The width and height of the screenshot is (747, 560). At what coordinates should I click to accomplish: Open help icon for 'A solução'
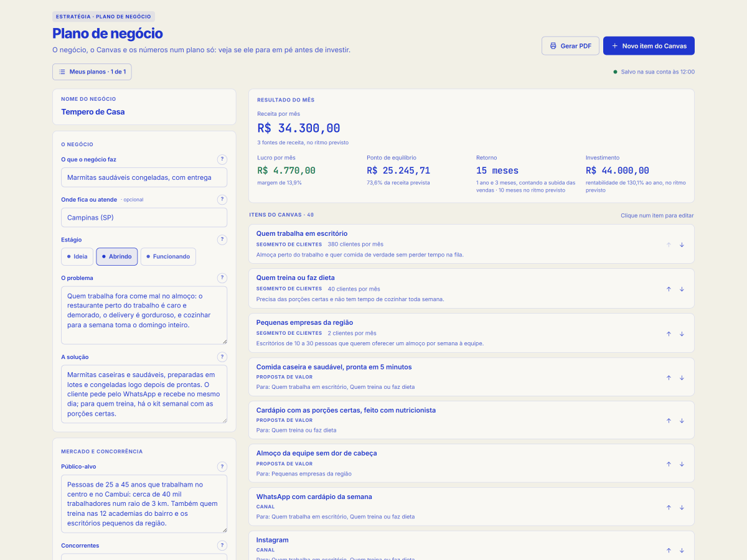point(222,357)
